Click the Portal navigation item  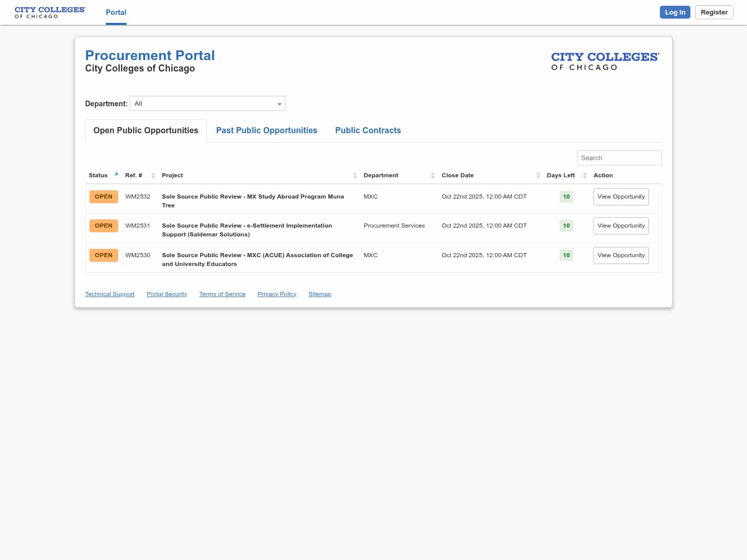click(x=116, y=12)
